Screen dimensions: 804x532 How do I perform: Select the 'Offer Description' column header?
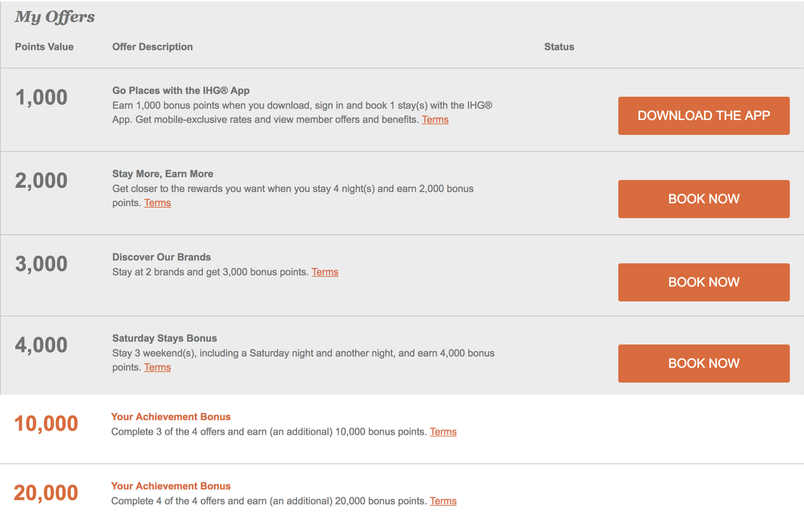click(x=152, y=47)
